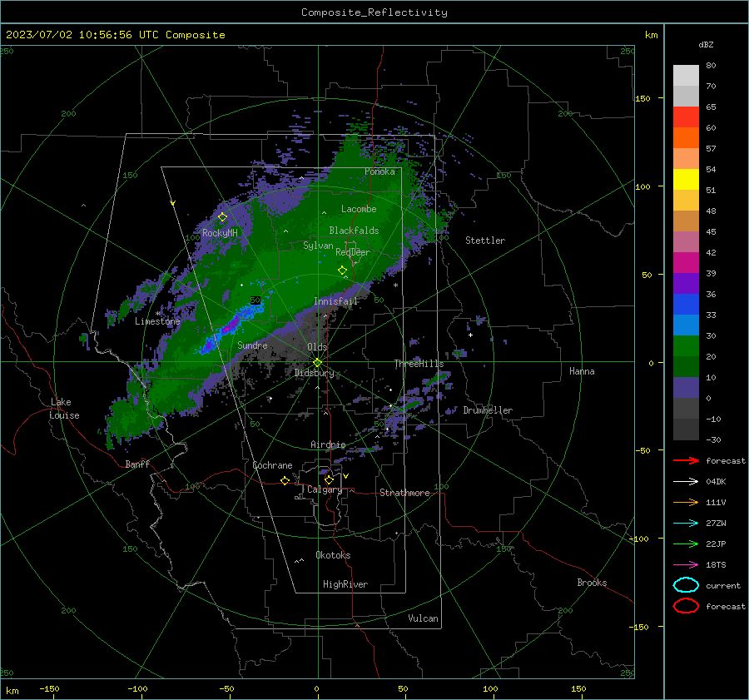The image size is (749, 700).
Task: Click the Airdrie label
Action: [328, 444]
